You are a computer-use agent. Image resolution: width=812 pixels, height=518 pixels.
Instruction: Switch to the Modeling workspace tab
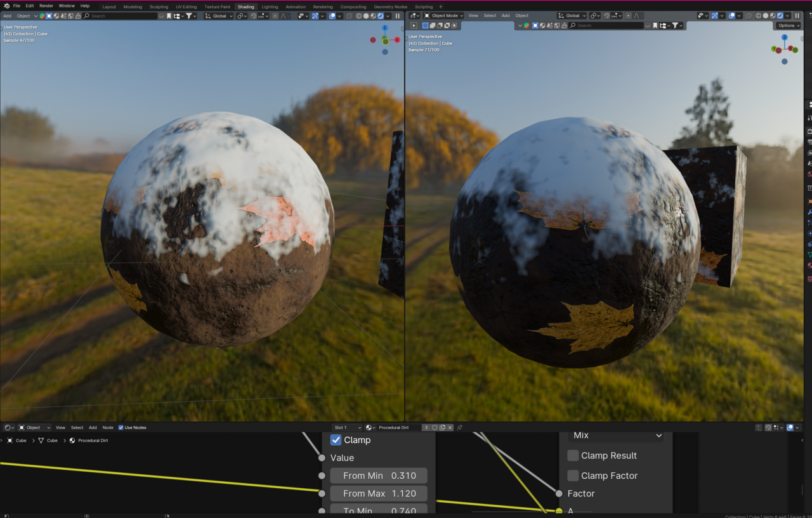pyautogui.click(x=133, y=7)
